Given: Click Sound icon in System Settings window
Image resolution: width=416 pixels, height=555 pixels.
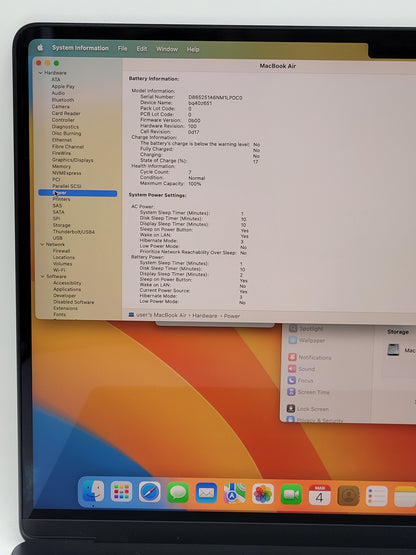Looking at the screenshot, I should pyautogui.click(x=292, y=369).
